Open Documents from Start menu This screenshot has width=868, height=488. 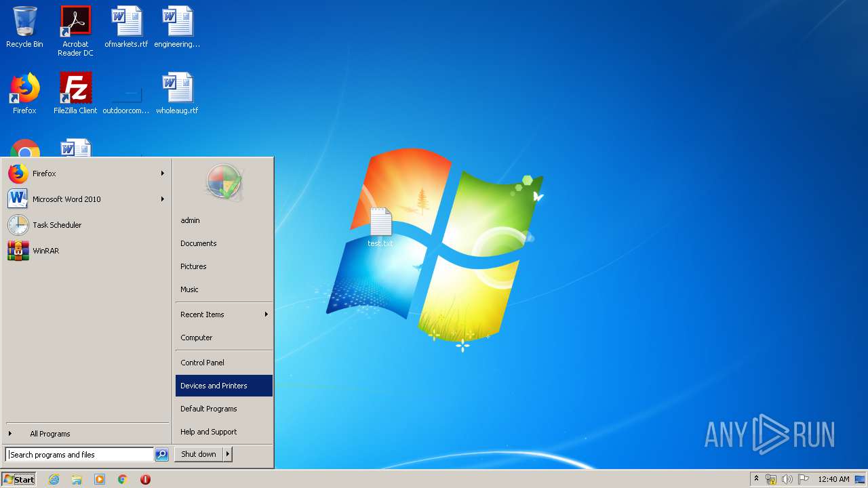(x=224, y=243)
